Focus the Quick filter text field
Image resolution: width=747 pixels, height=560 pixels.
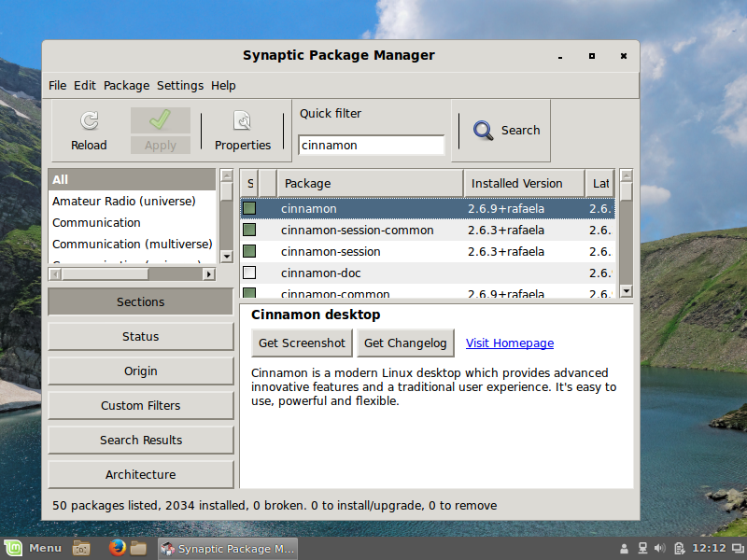371,146
